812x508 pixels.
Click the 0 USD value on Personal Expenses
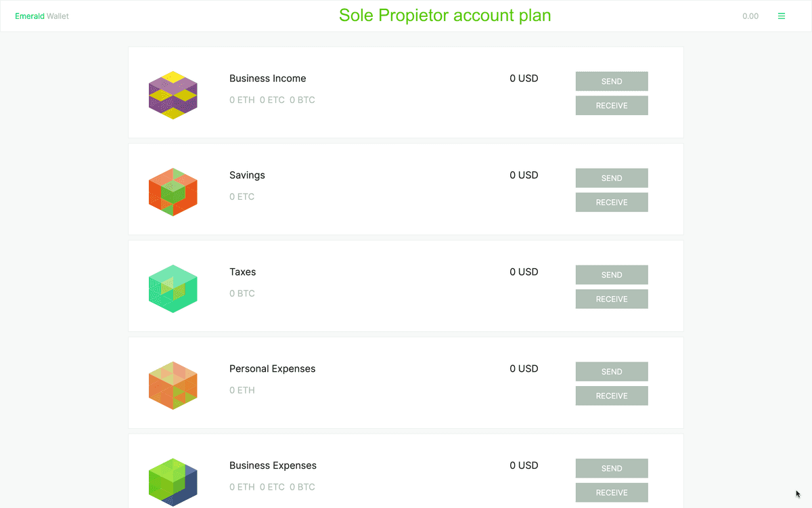pos(524,368)
